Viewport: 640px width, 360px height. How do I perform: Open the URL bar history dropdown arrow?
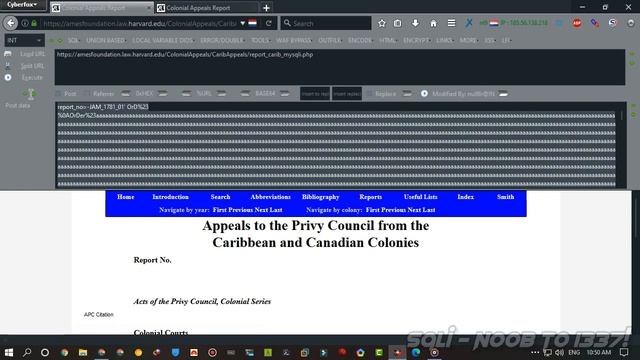[x=242, y=23]
